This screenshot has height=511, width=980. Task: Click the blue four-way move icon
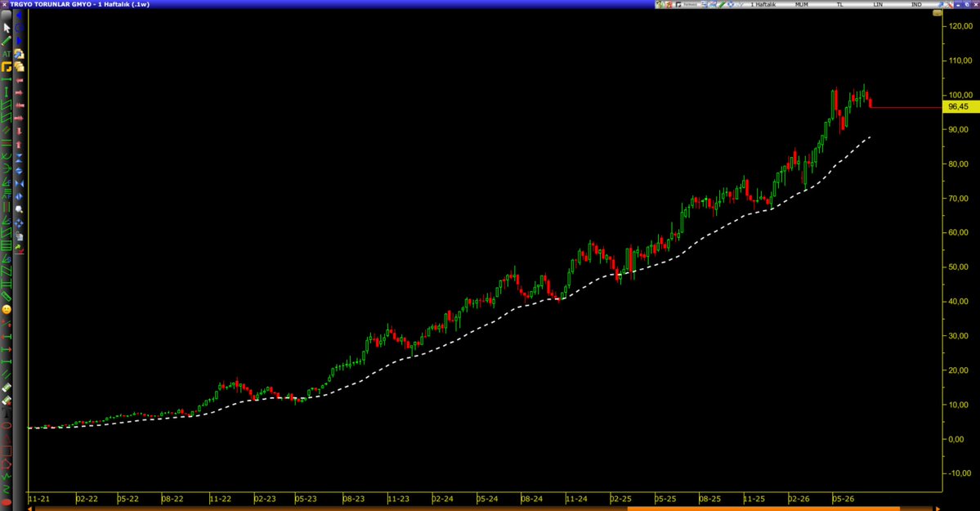(20, 222)
